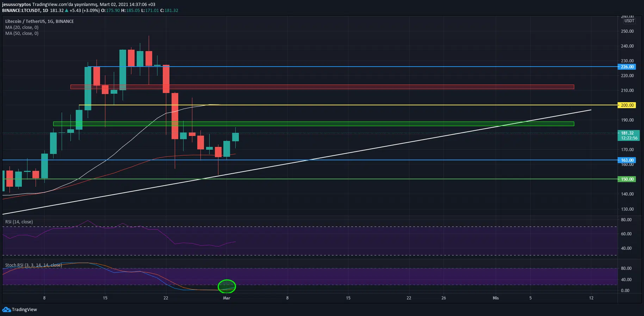644x316 pixels.
Task: Click the USDT currency label on price axis
Action: (630, 21)
